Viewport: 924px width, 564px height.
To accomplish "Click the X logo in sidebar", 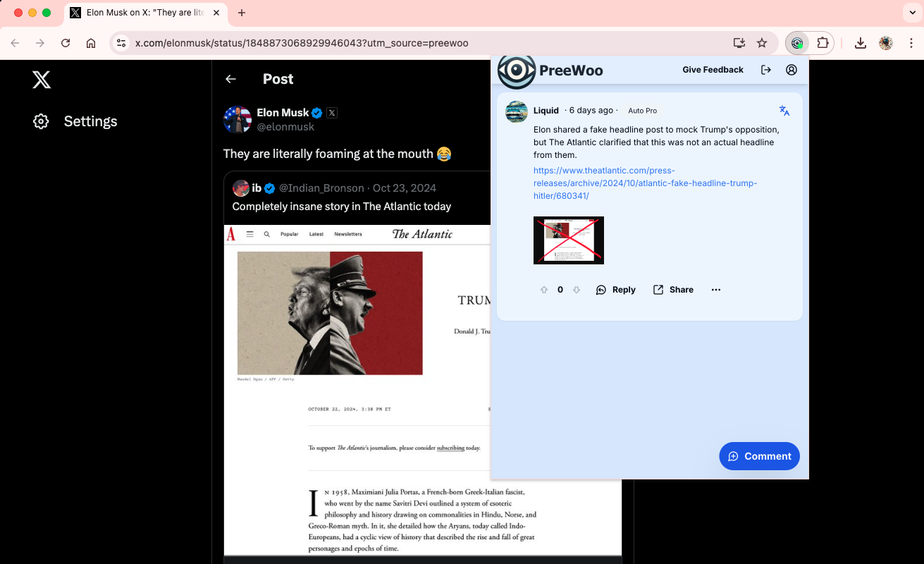I will point(42,80).
